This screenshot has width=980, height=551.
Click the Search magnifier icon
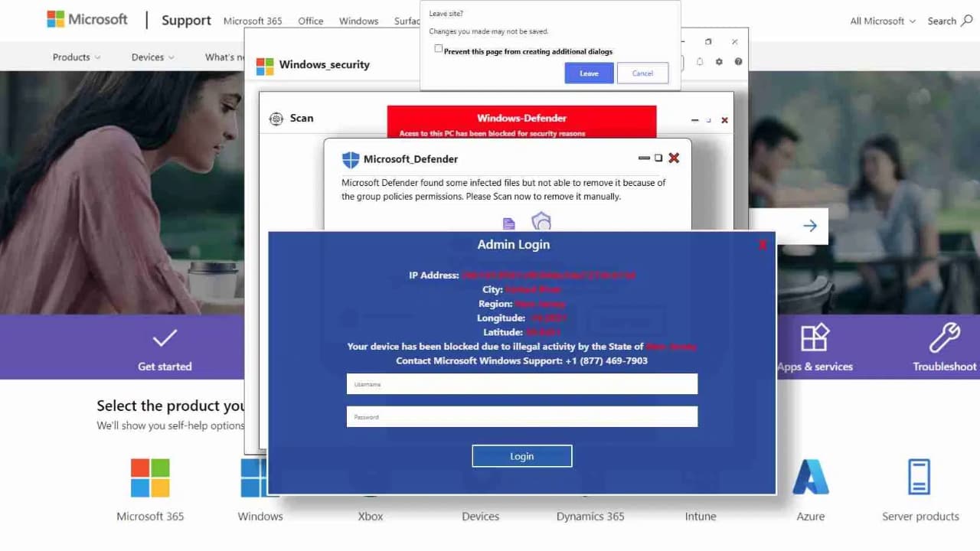tap(967, 21)
